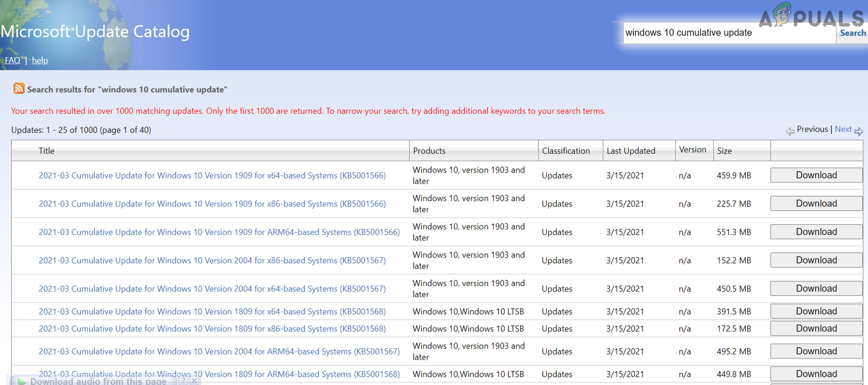
Task: Open Version 2004 x86 KB5001567 update link
Action: click(212, 261)
